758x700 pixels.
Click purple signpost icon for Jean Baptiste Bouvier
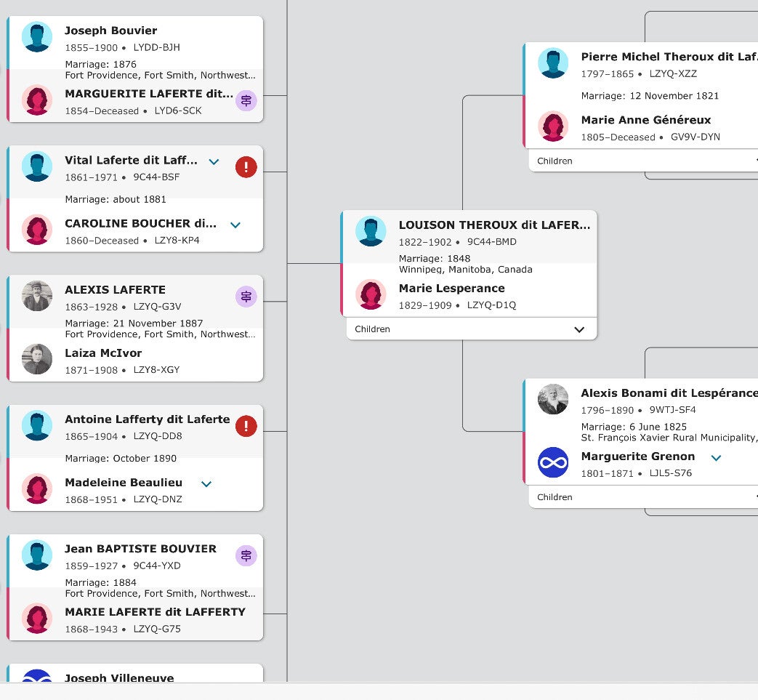pyautogui.click(x=246, y=556)
